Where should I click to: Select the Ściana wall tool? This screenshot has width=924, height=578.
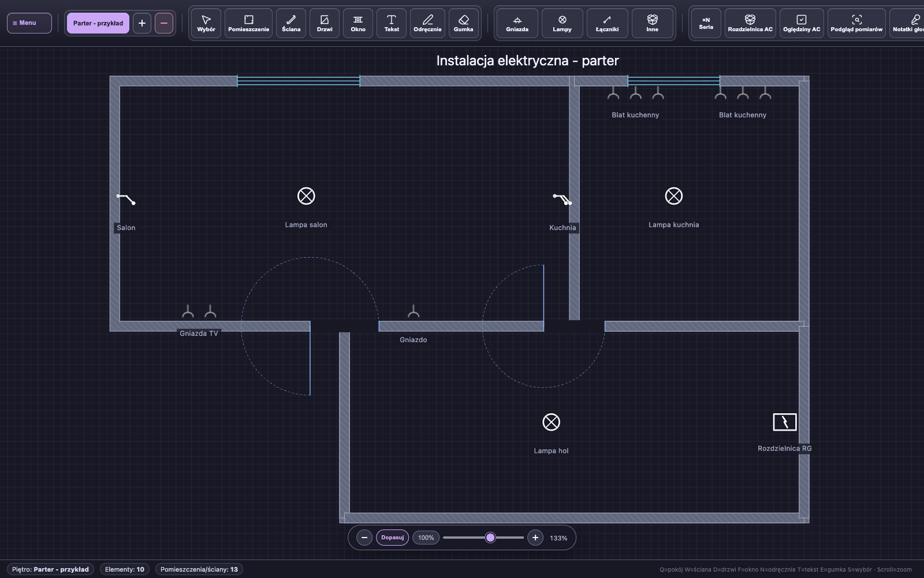click(x=291, y=23)
